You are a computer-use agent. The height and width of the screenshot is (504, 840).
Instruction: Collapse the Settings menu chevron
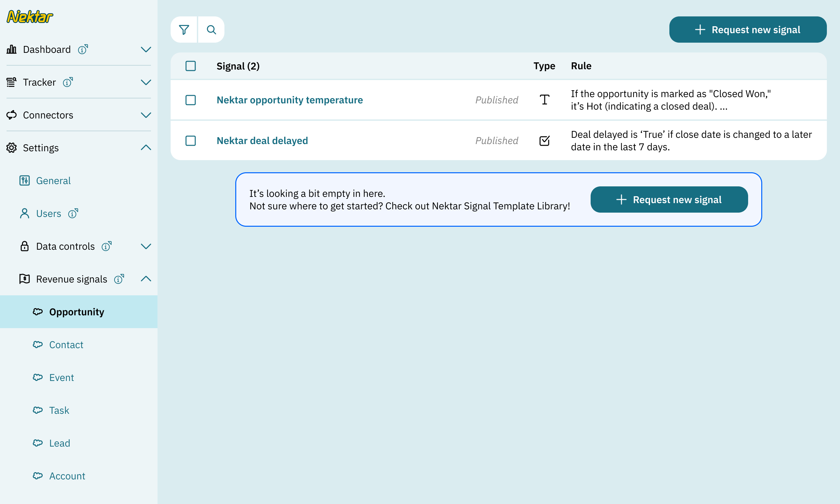tap(146, 147)
